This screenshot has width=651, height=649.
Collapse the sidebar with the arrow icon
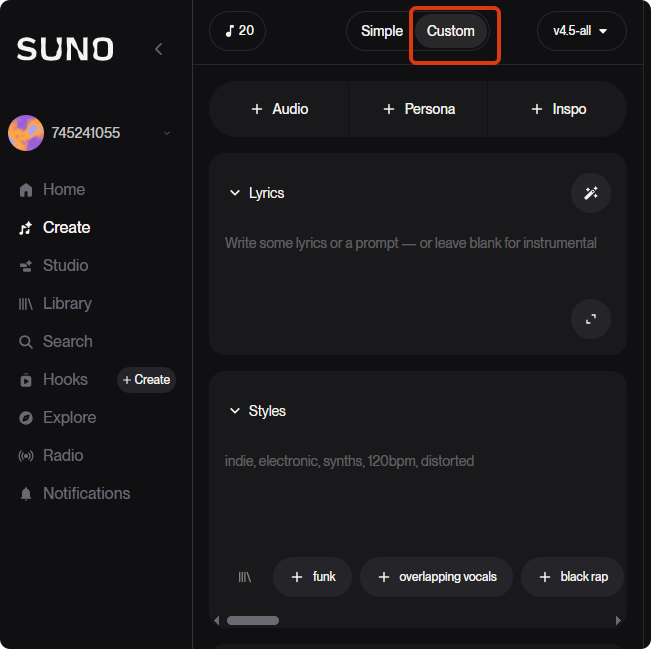click(158, 49)
